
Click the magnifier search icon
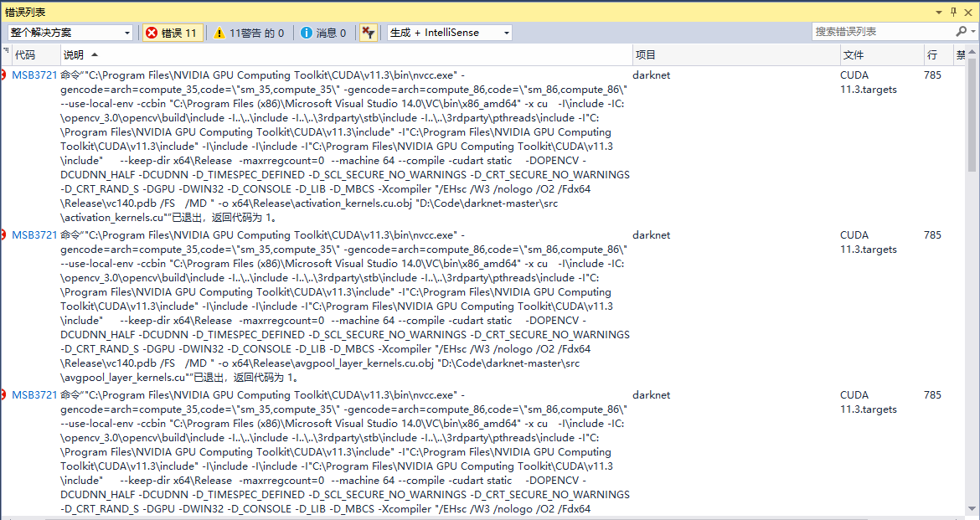[x=960, y=32]
